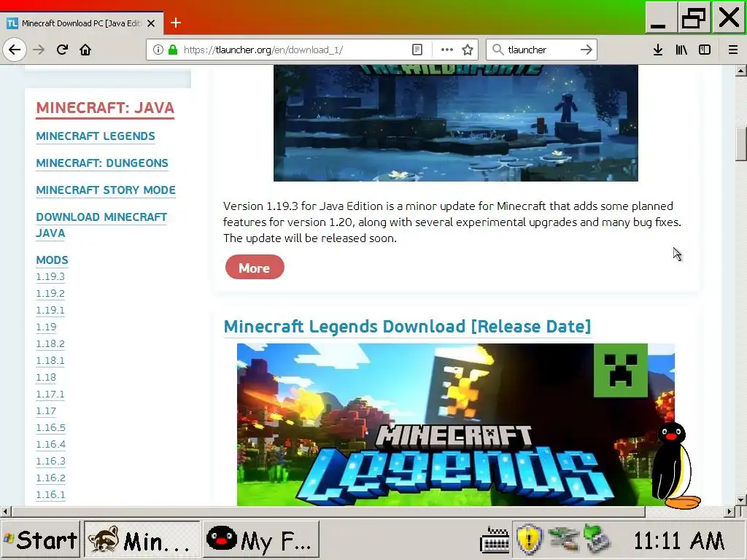Click the safely remove hardware tray icon
This screenshot has width=747, height=560.
pos(597,539)
